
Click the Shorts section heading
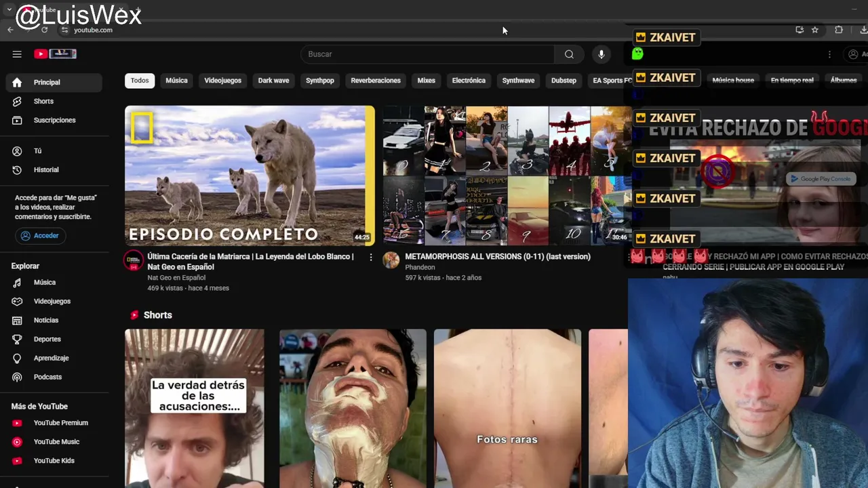tap(158, 315)
